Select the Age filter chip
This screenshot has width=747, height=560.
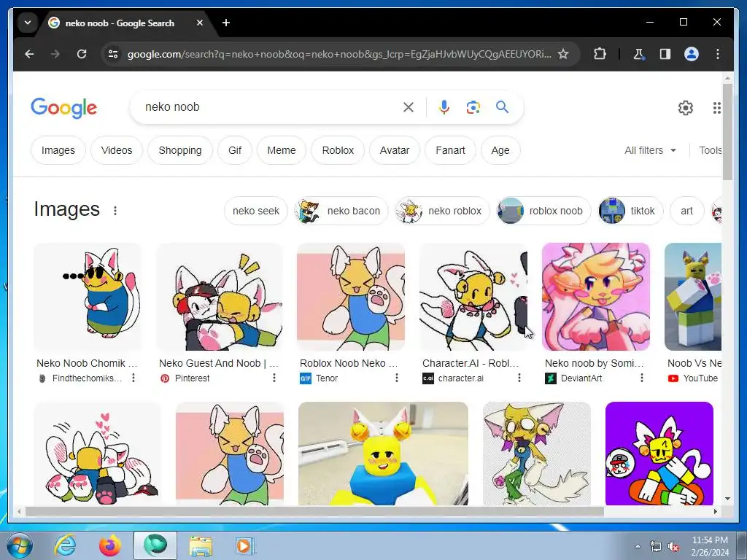click(x=500, y=150)
